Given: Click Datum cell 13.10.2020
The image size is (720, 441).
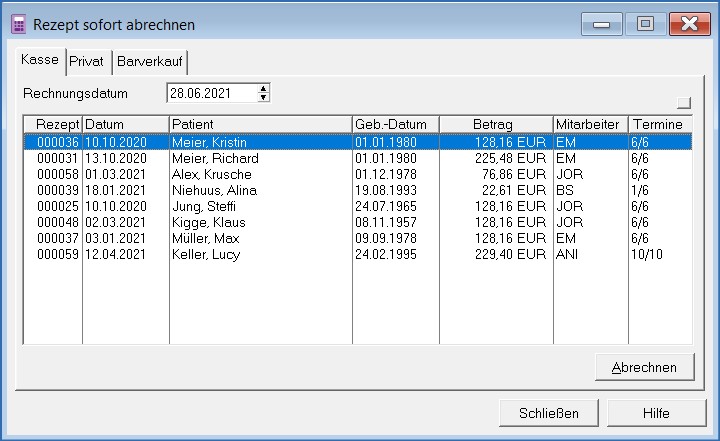Looking at the screenshot, I should [116, 158].
